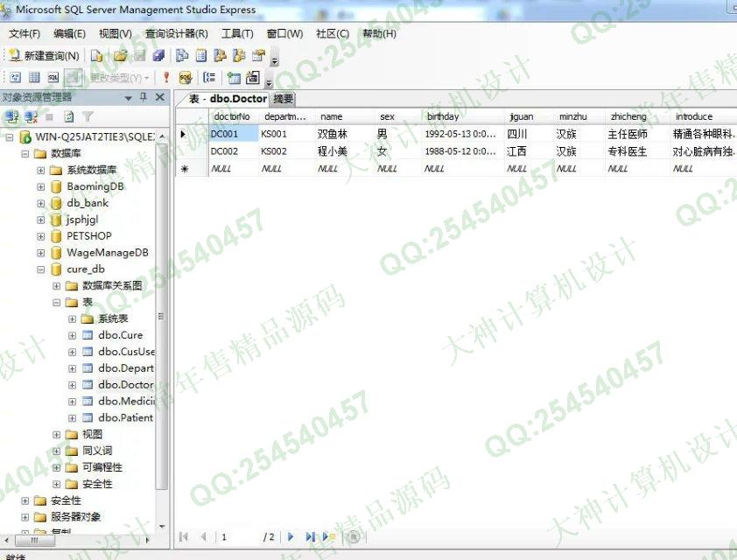Expand the dbo.Cure table node

pos(72,335)
